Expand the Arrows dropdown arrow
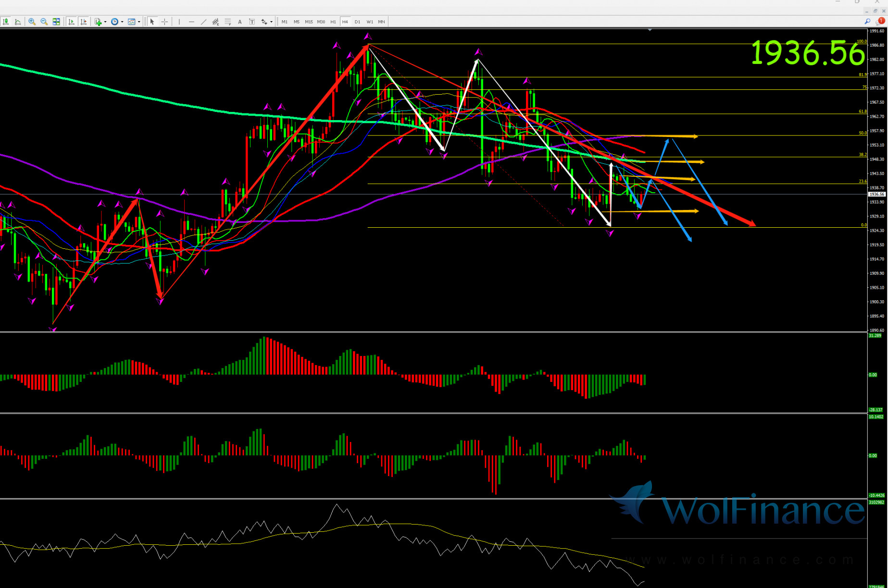The image size is (888, 588). (271, 22)
